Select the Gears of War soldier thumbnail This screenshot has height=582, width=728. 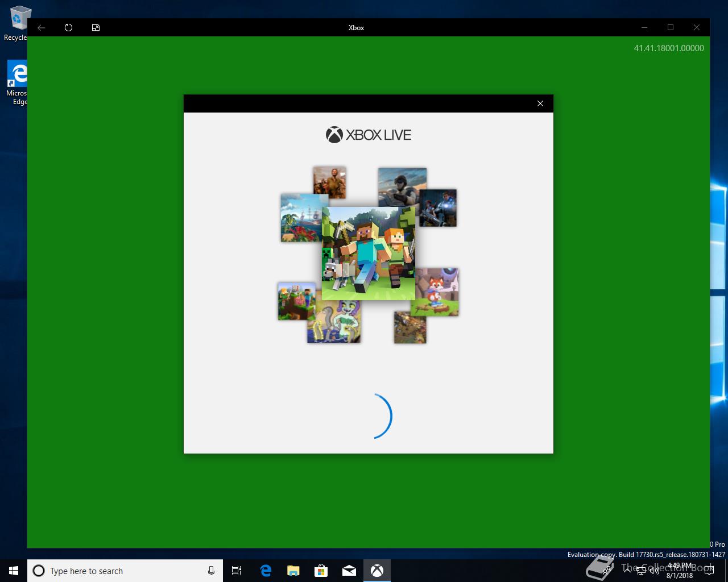[x=438, y=208]
